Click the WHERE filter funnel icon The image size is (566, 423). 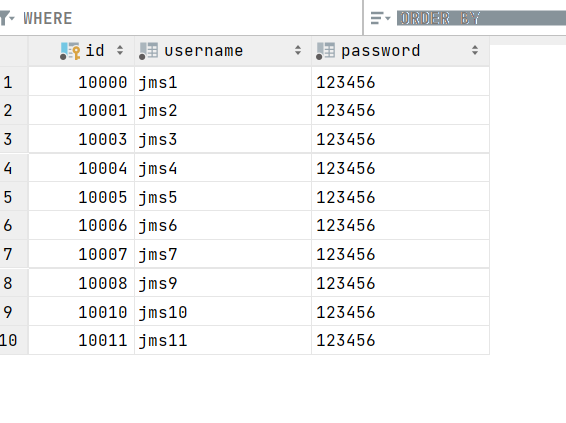pos(5,18)
